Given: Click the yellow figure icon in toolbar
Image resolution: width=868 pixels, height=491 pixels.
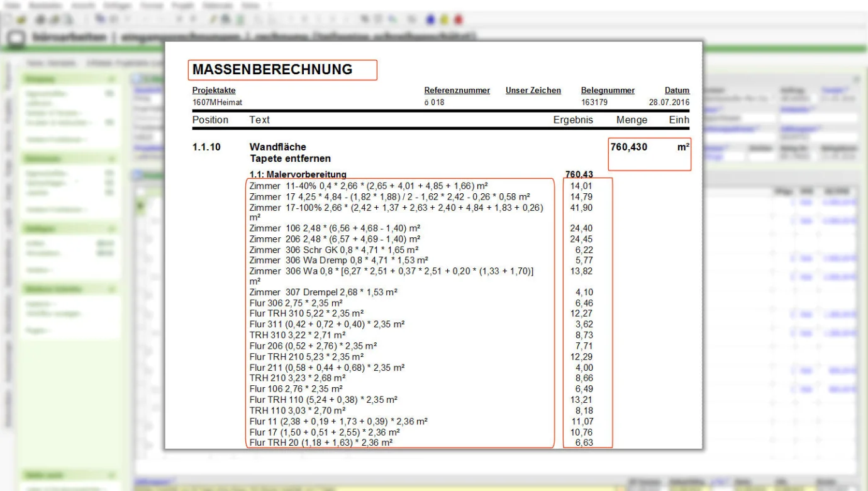Looking at the screenshot, I should pos(444,20).
